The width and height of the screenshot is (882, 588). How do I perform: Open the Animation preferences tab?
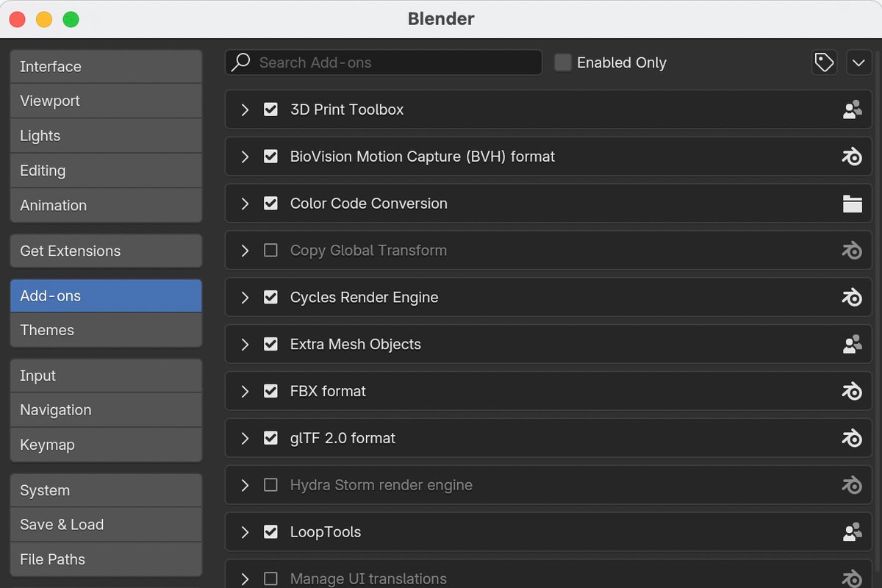[106, 205]
